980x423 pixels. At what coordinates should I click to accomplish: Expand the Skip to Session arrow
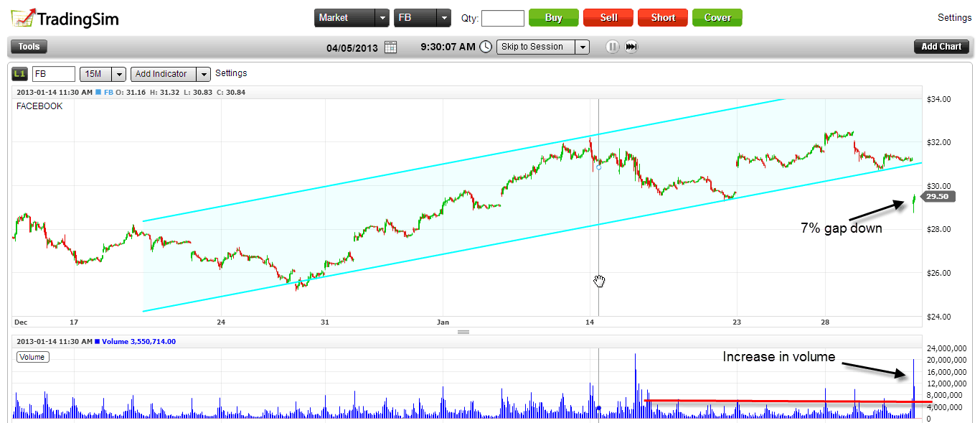coord(582,47)
